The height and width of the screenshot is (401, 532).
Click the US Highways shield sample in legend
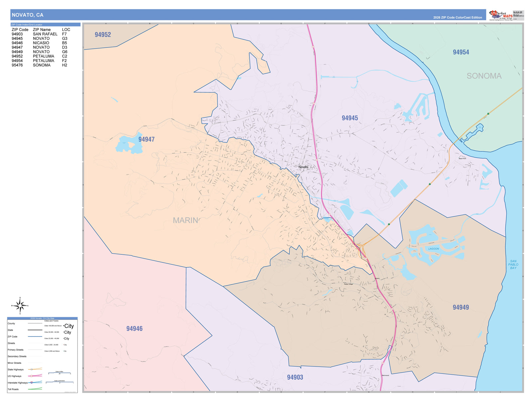coord(32,376)
